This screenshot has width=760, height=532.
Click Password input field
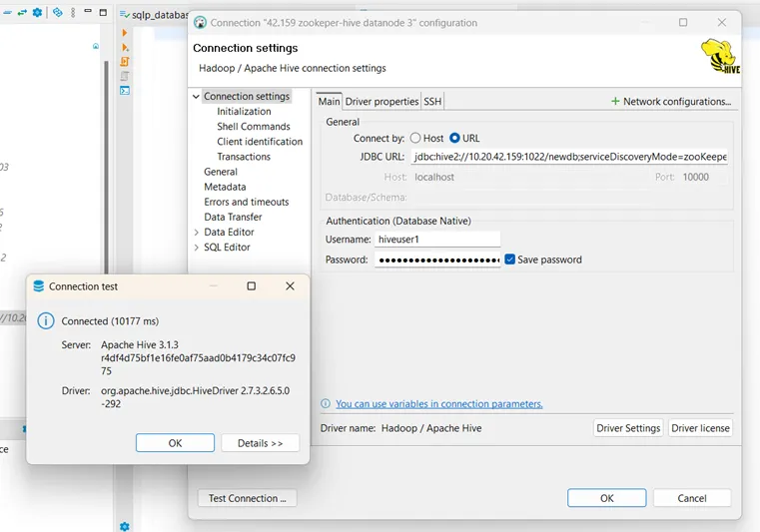click(x=437, y=260)
